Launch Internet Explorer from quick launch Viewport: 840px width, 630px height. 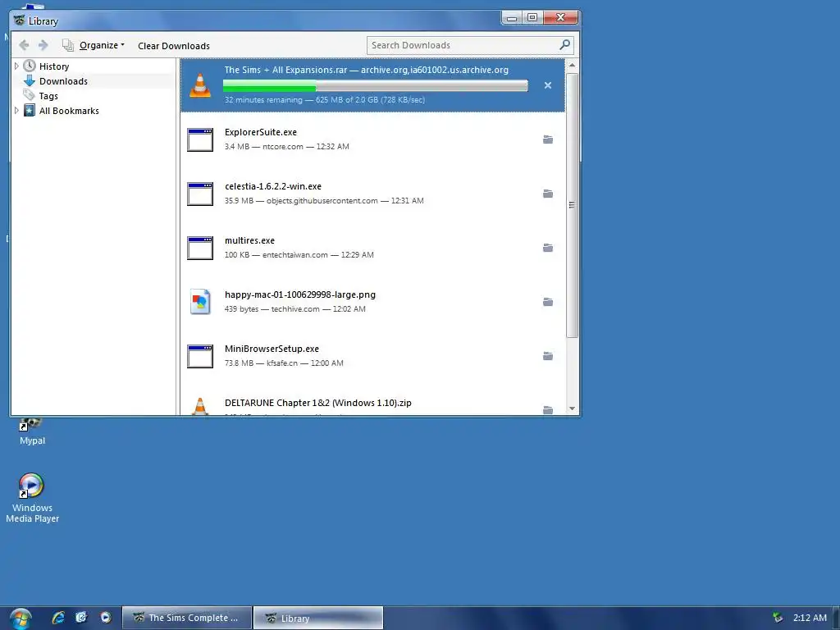pos(58,618)
